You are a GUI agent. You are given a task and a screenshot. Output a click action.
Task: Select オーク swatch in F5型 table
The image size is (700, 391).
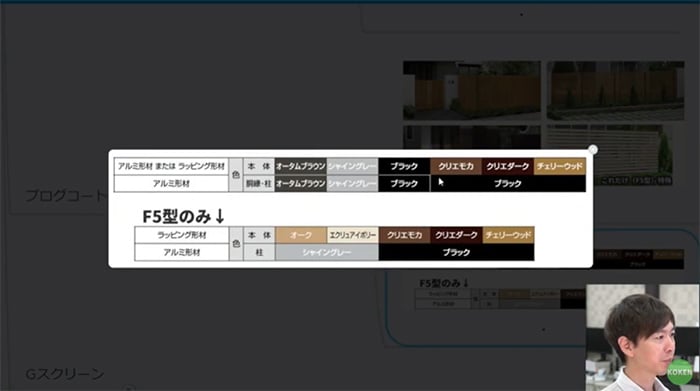coord(301,235)
